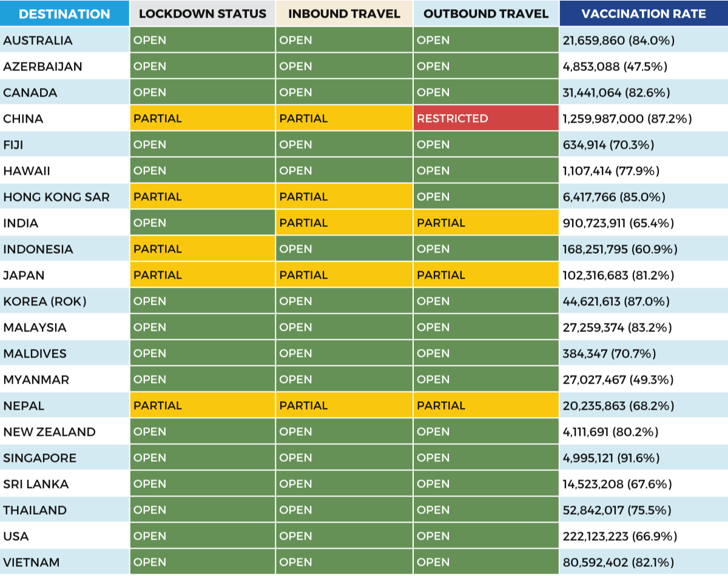Click Hong Kong SAR's PARTIAL lockdown cell
The width and height of the screenshot is (728, 576).
(x=203, y=197)
